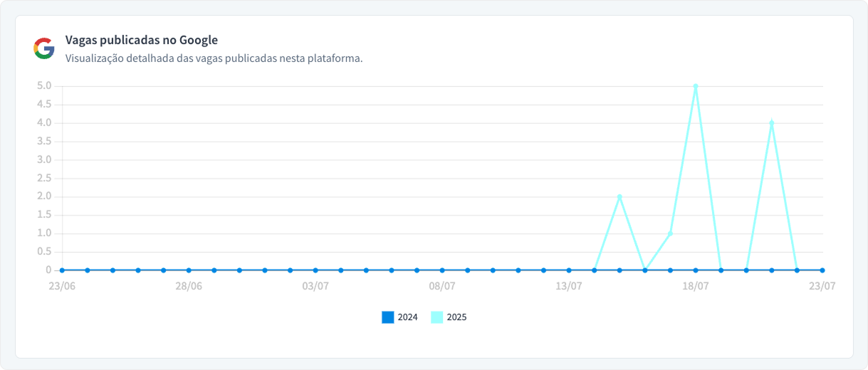The image size is (868, 370).
Task: Click the 2024 data point above 13/07
Action: pos(569,270)
